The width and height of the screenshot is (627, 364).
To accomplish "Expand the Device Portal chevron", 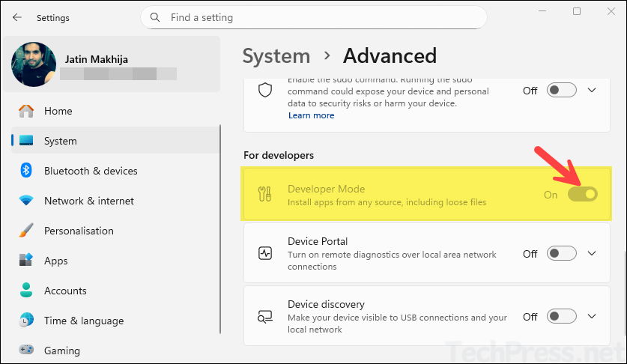I will click(x=592, y=254).
